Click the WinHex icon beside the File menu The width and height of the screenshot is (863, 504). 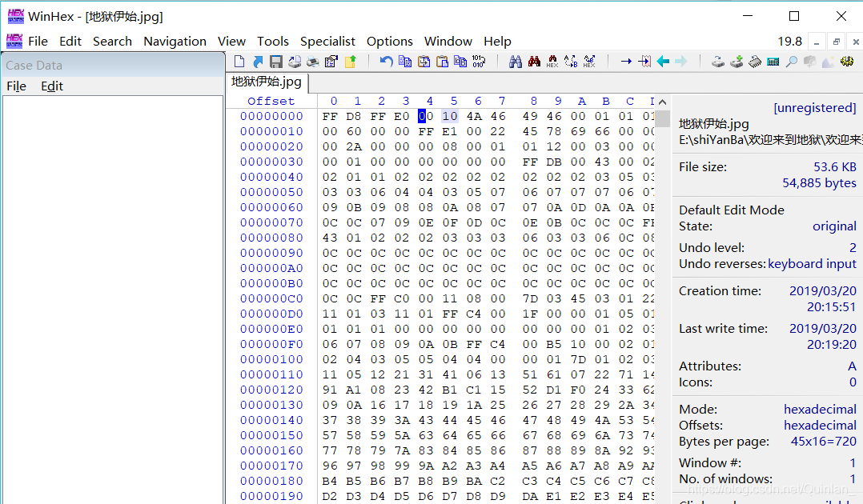14,41
